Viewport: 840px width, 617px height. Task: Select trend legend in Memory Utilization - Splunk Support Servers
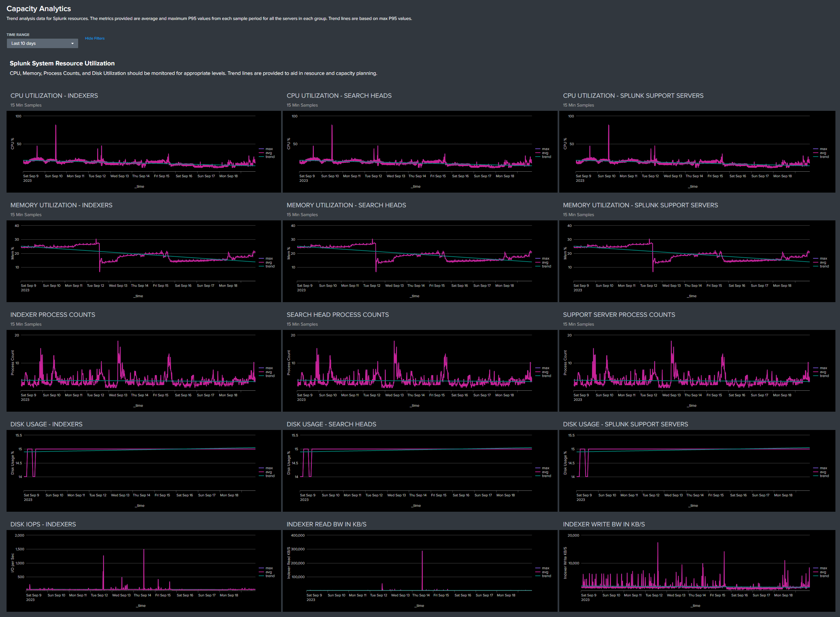pyautogui.click(x=821, y=266)
